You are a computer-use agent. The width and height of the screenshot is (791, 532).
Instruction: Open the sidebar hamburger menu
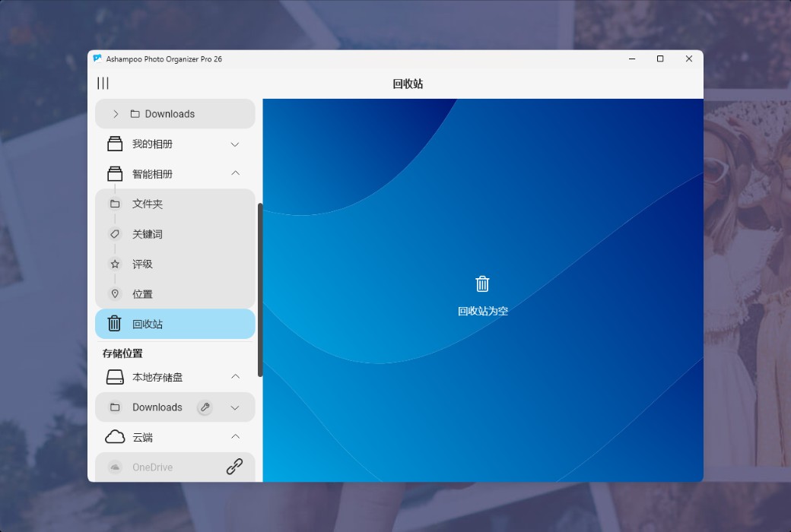click(103, 84)
